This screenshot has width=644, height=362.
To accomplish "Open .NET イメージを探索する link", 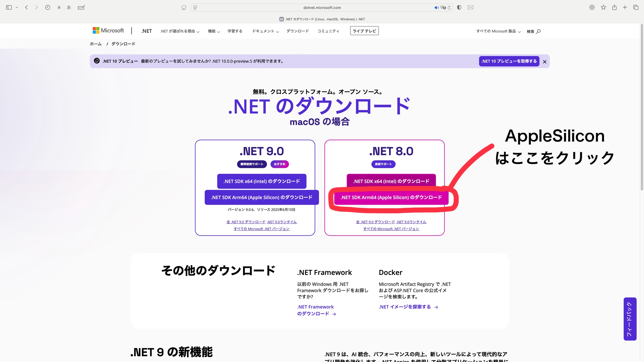I will [x=408, y=307].
